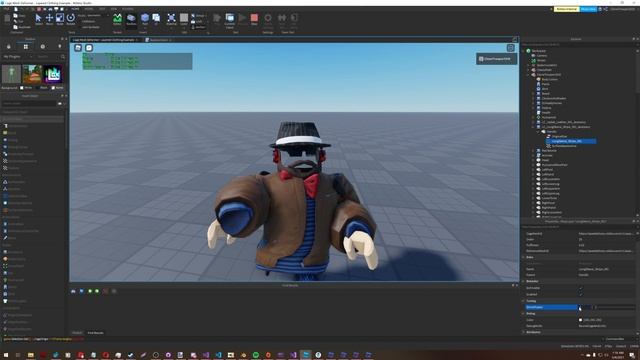Collapse the Workspace tree node
640x360 pixels.
point(524,51)
